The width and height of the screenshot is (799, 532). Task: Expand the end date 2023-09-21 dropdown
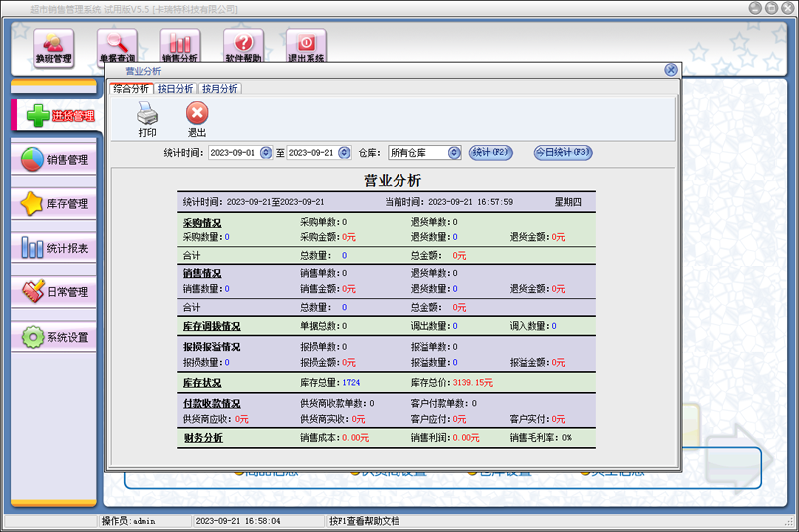(347, 153)
